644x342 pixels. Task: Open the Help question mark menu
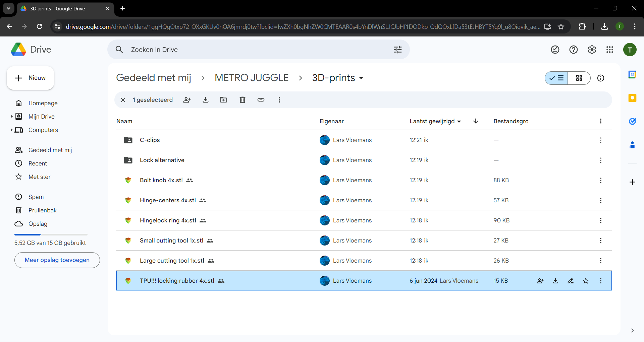[x=574, y=50]
